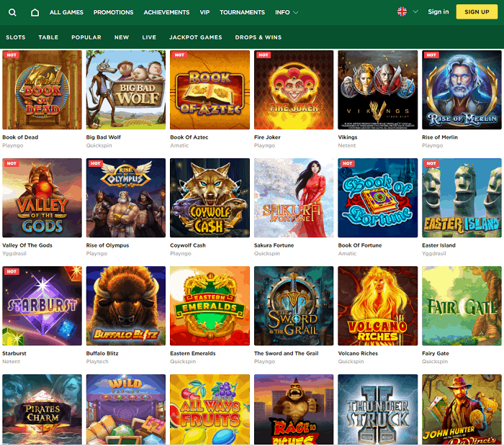Open Book Of Aztec game thumbnail
This screenshot has width=504, height=446.
[210, 90]
